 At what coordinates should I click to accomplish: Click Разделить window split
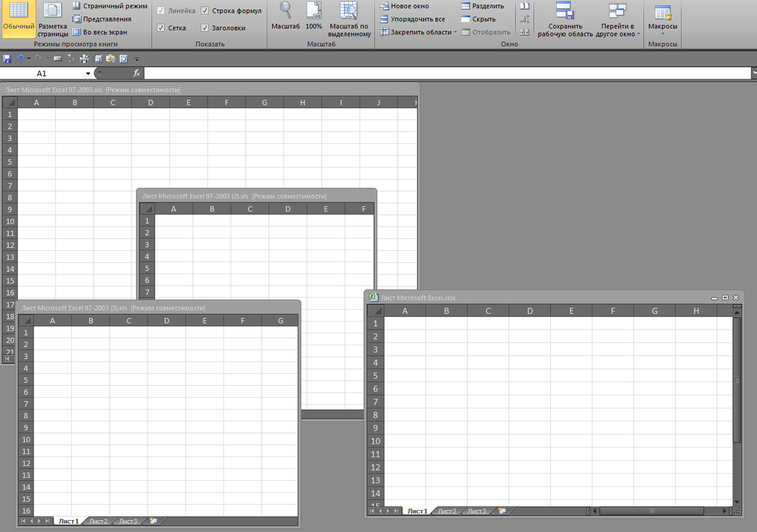(x=483, y=6)
